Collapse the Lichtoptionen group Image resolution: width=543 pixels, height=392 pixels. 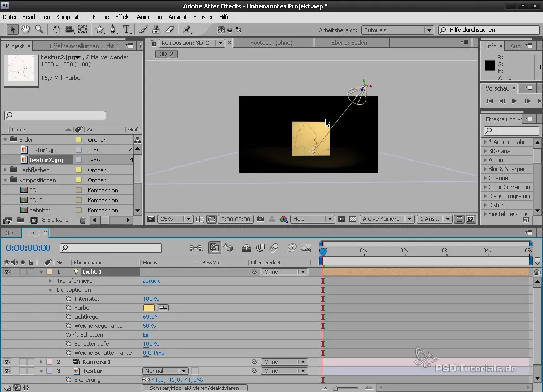(x=50, y=290)
